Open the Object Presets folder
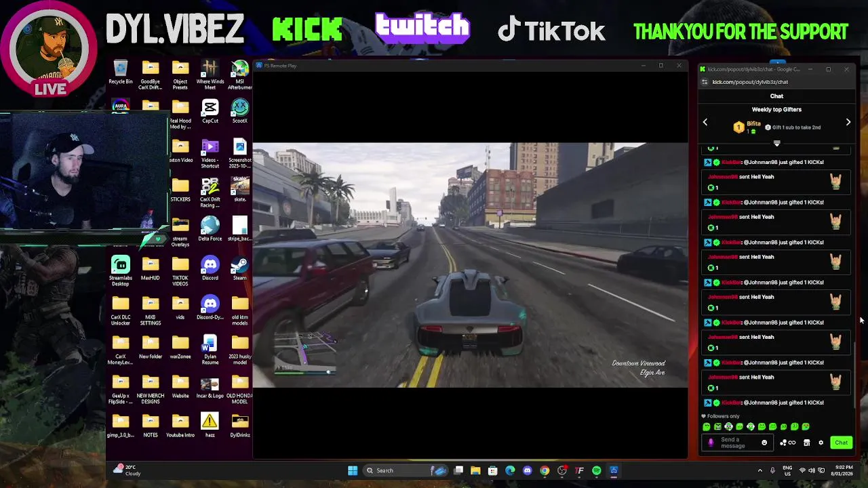Image resolution: width=868 pixels, height=488 pixels. pyautogui.click(x=180, y=75)
